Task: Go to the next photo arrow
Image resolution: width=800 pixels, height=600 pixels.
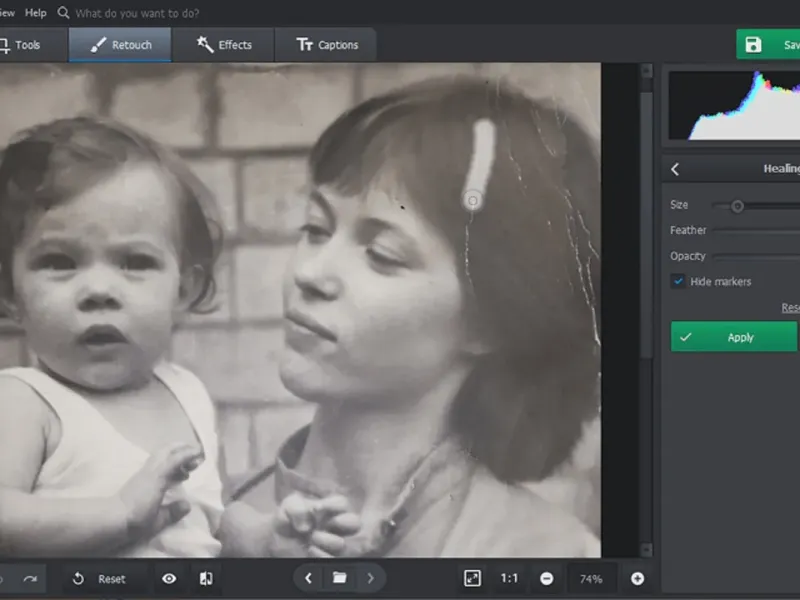Action: [370, 578]
